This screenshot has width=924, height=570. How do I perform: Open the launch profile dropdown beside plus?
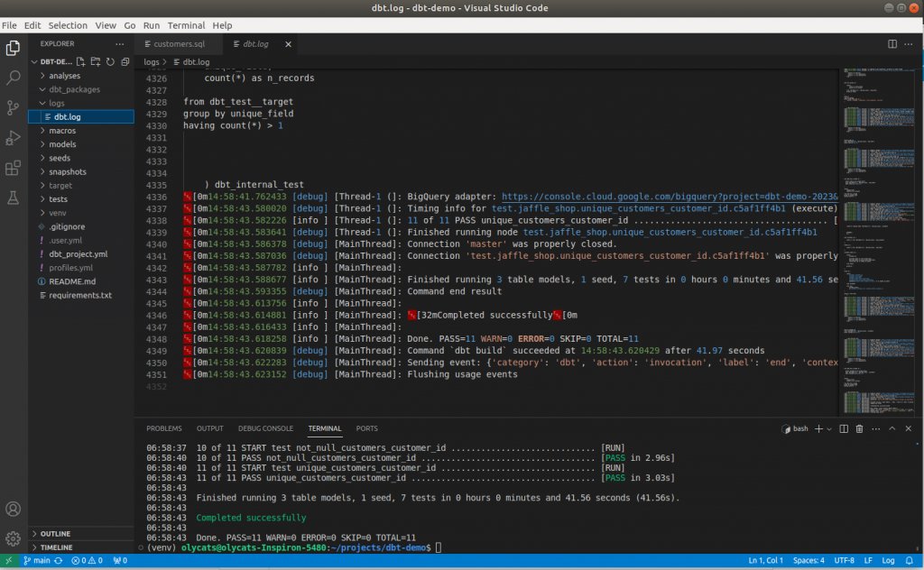pos(829,428)
